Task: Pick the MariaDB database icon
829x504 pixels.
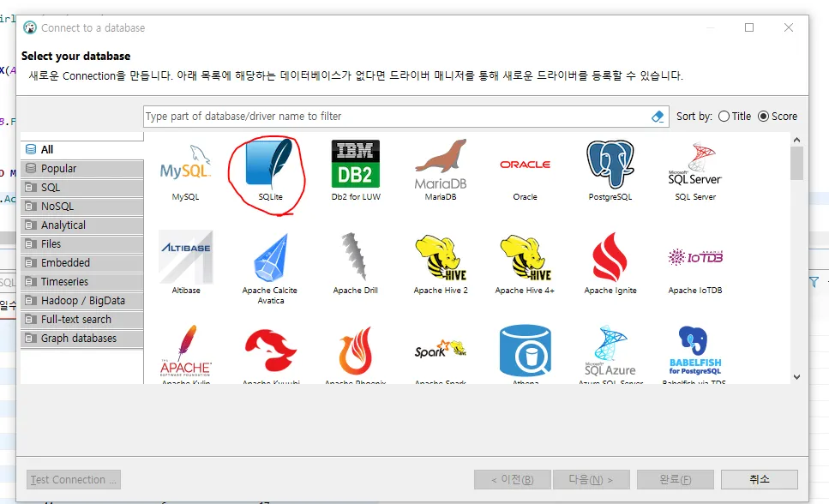Action: [441, 164]
